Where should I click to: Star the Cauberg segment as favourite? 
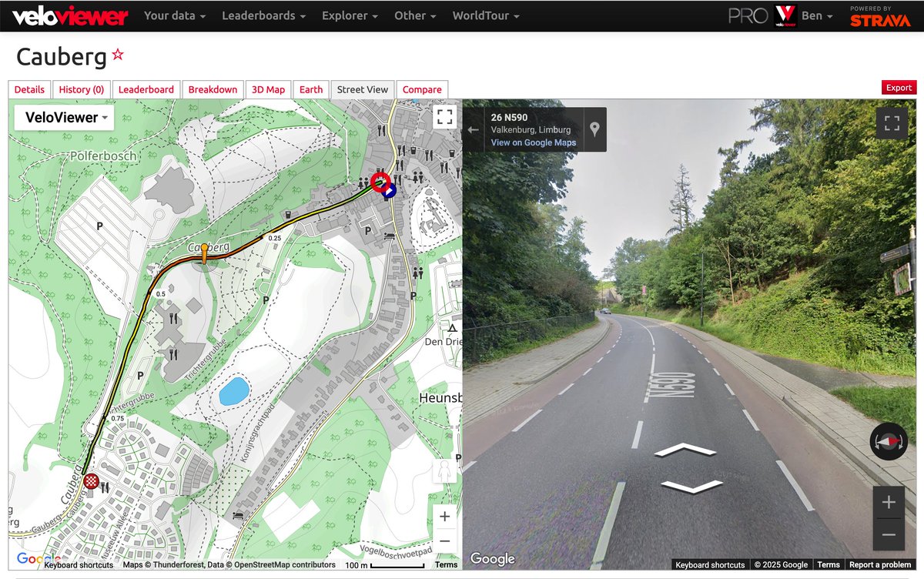tap(118, 55)
